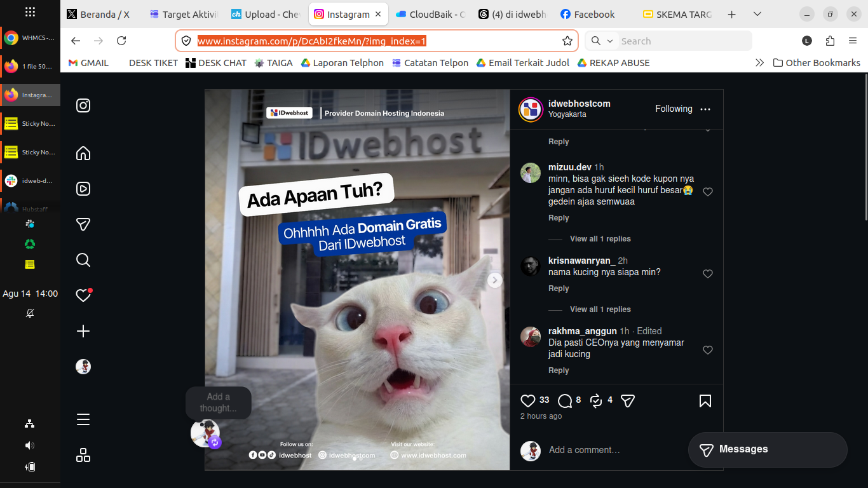Viewport: 868px width, 488px height.
Task: Create a new post with the plus icon
Action: pyautogui.click(x=83, y=331)
